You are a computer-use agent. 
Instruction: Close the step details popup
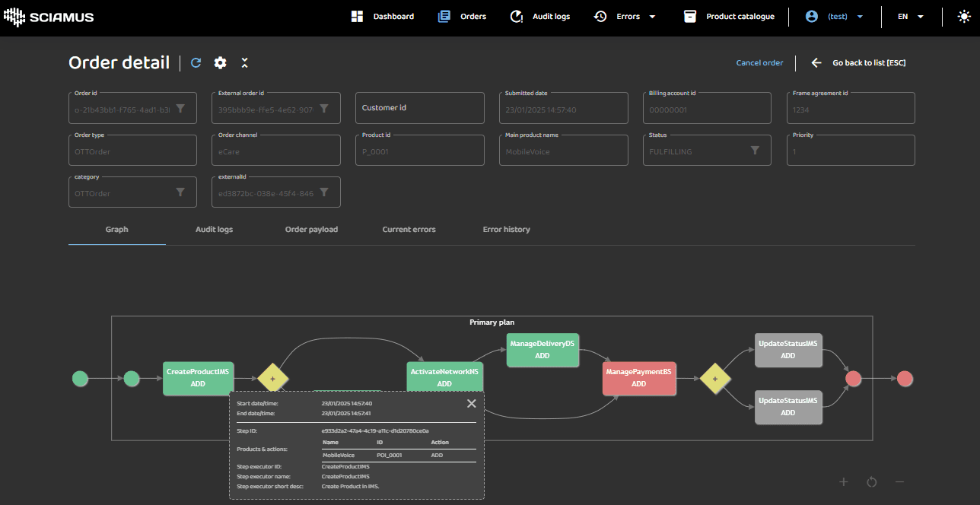tap(471, 404)
